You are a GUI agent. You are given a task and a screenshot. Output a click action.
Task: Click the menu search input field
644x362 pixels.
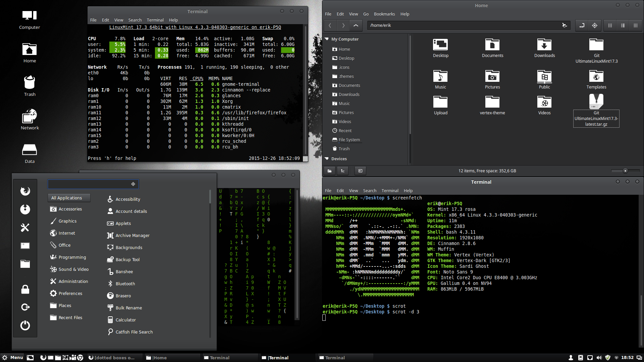click(89, 184)
